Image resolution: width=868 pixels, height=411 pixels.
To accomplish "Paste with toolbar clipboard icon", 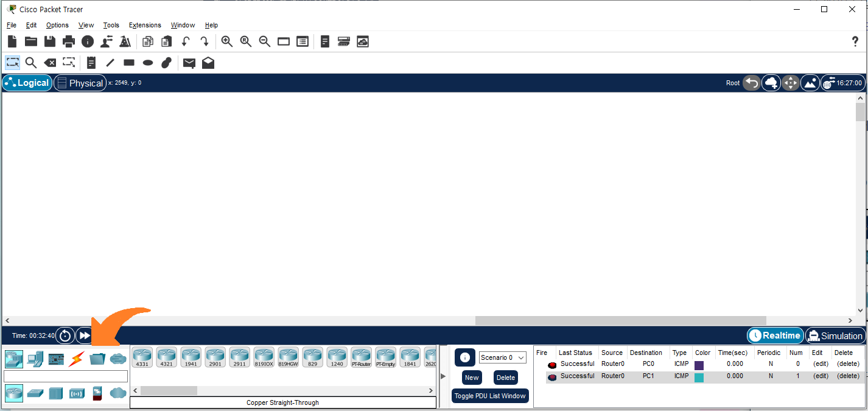I will point(166,41).
